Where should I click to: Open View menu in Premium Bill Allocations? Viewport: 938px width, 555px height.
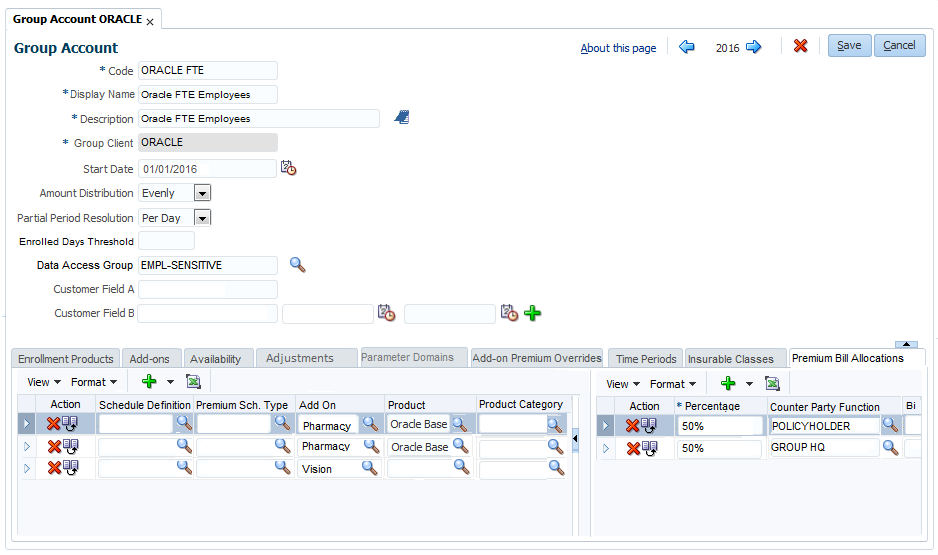(x=623, y=384)
